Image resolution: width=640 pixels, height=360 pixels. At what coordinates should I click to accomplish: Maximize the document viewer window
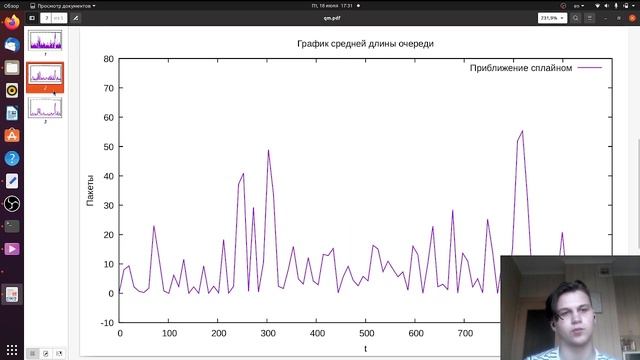(619, 18)
